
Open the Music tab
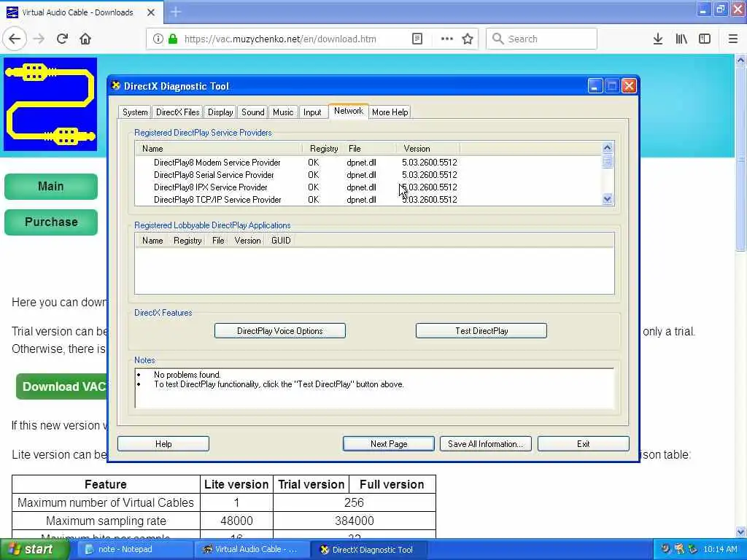pyautogui.click(x=283, y=112)
